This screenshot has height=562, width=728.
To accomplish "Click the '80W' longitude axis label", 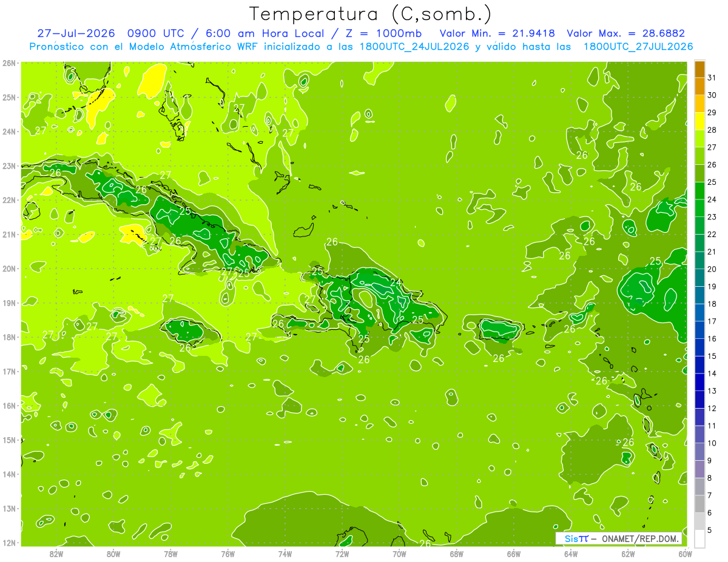I will [x=113, y=554].
